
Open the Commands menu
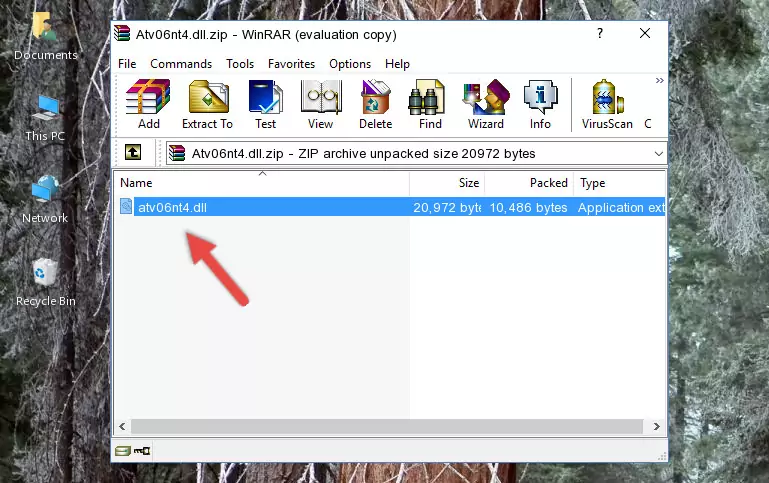181,64
